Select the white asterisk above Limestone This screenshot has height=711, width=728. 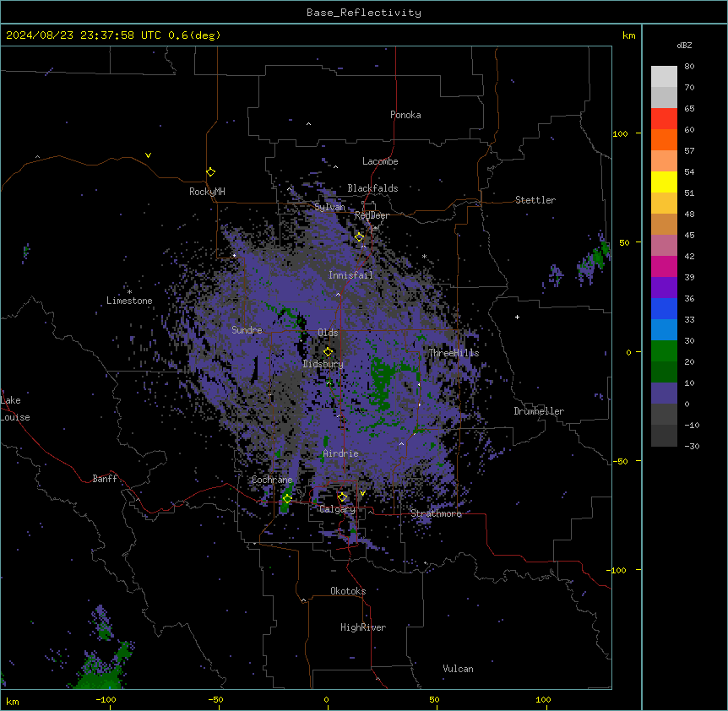click(x=129, y=292)
